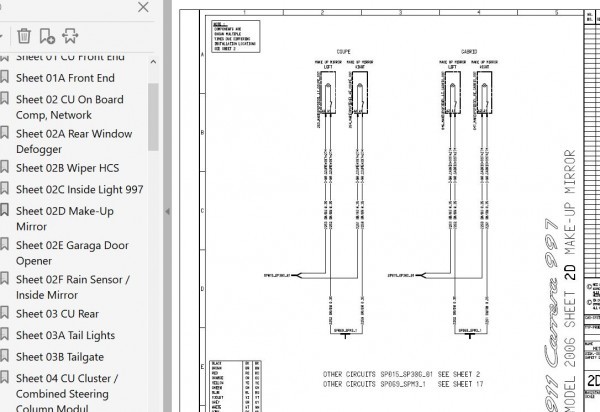
Task: Click the Cabrio ground splice symbol
Action: pos(470,335)
